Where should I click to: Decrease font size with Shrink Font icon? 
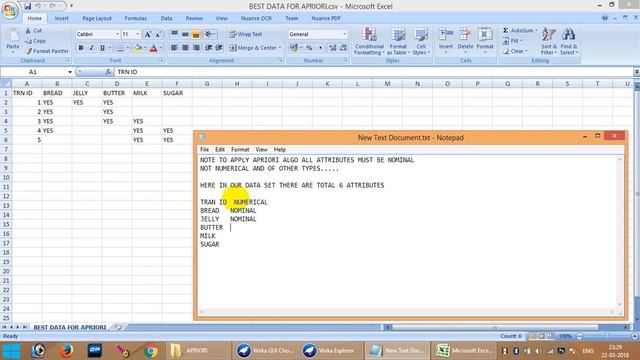coord(158,34)
